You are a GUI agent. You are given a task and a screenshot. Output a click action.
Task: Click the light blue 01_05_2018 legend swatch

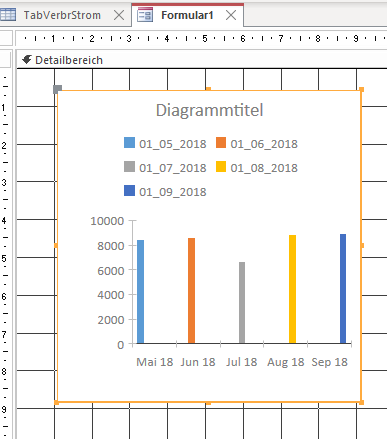[x=129, y=143]
